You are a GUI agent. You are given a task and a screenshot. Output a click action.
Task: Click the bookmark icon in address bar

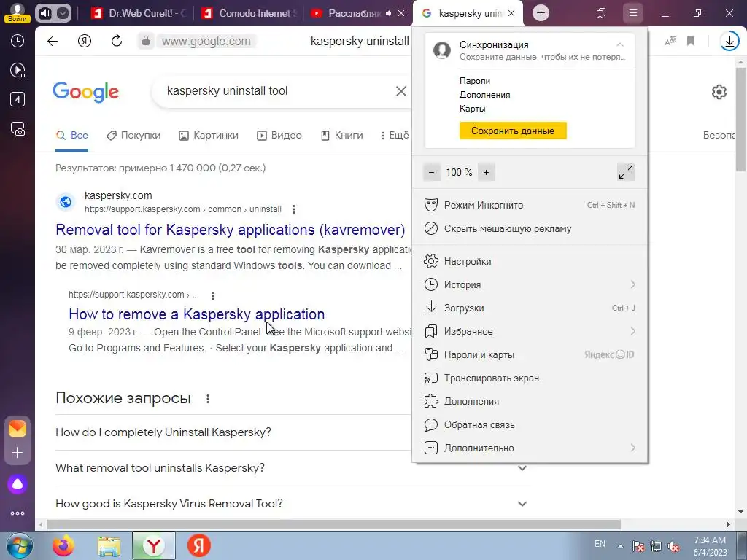click(691, 41)
